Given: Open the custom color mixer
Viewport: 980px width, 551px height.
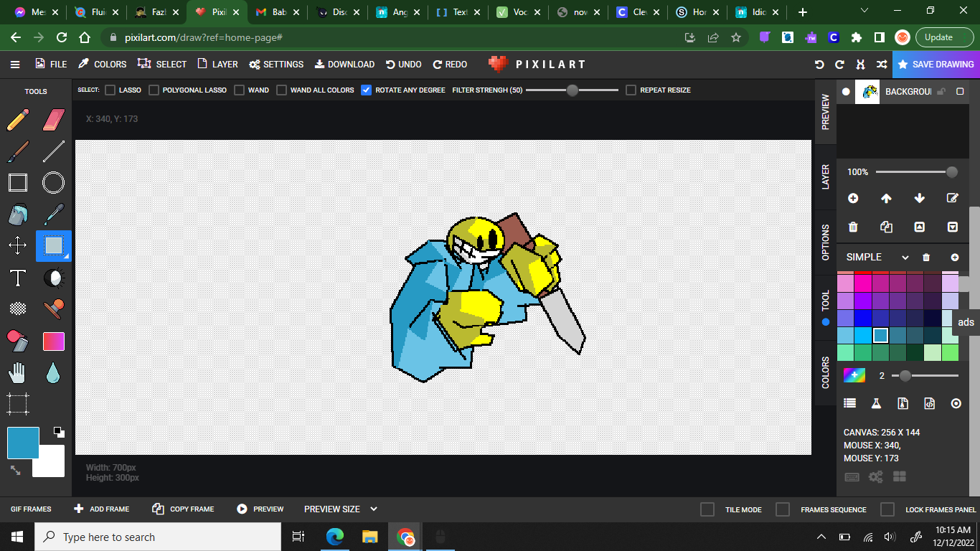Looking at the screenshot, I should tap(854, 375).
